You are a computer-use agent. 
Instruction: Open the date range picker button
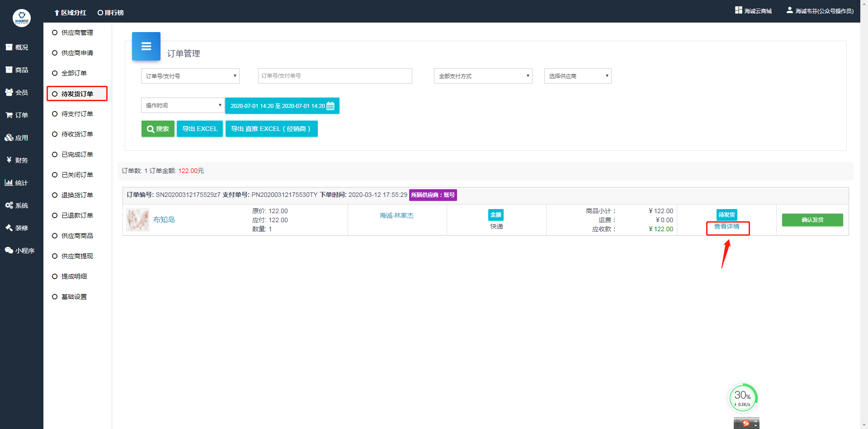[282, 106]
